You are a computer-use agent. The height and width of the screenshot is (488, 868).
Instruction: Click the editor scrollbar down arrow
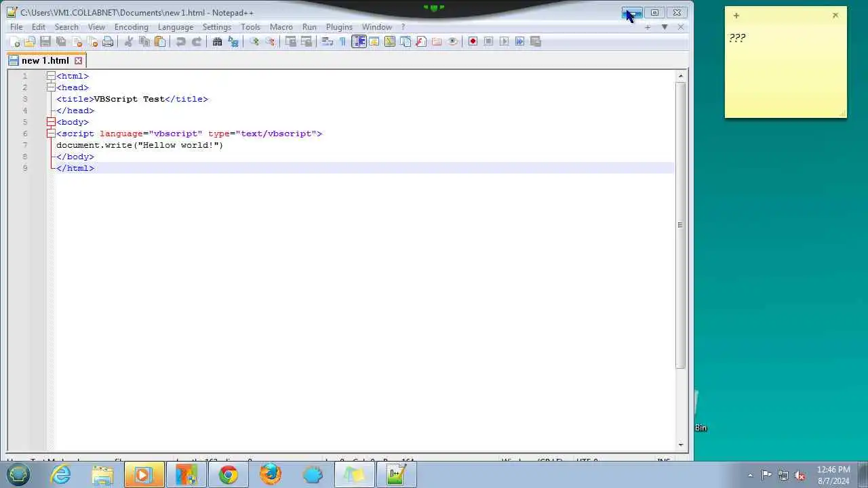pyautogui.click(x=680, y=445)
